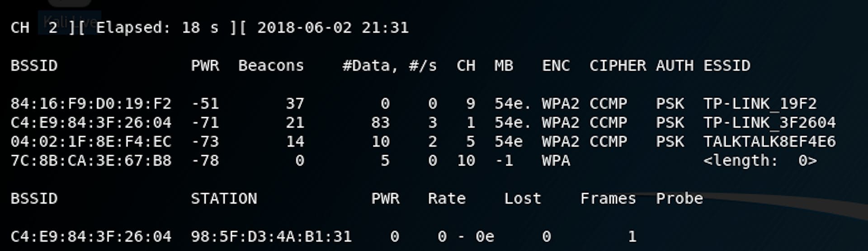The width and height of the screenshot is (868, 251).
Task: Click the Beacons column header
Action: point(271,66)
